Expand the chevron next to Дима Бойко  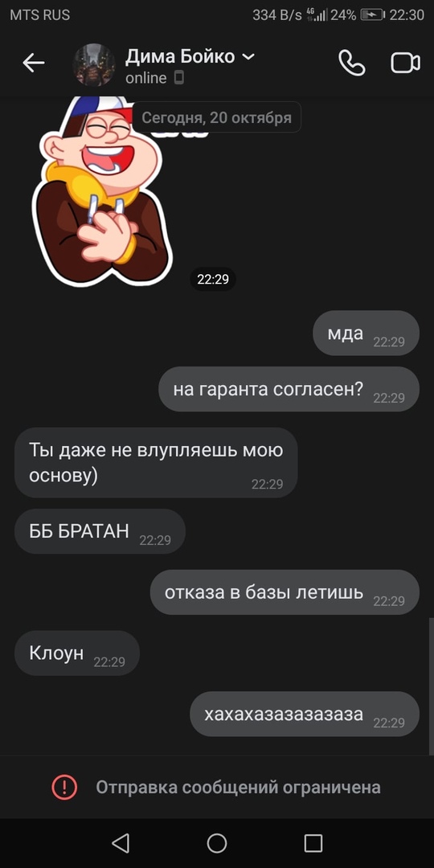[248, 57]
